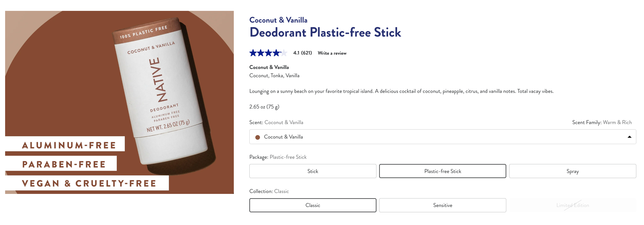Select the Stick package option
This screenshot has width=644, height=225.
pyautogui.click(x=312, y=171)
